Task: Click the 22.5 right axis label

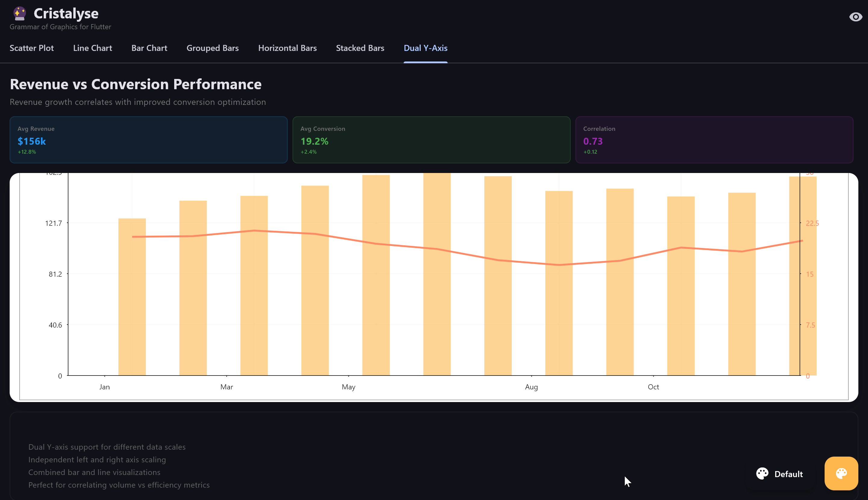Action: pos(812,223)
